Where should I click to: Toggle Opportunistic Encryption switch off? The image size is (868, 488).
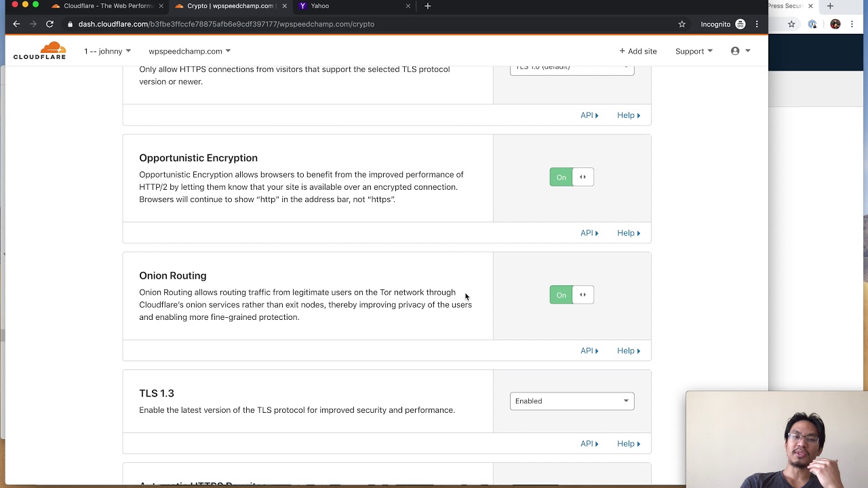tap(572, 177)
